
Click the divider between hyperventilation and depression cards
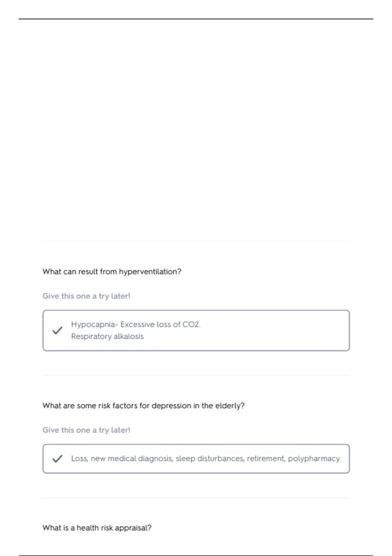coord(196,375)
